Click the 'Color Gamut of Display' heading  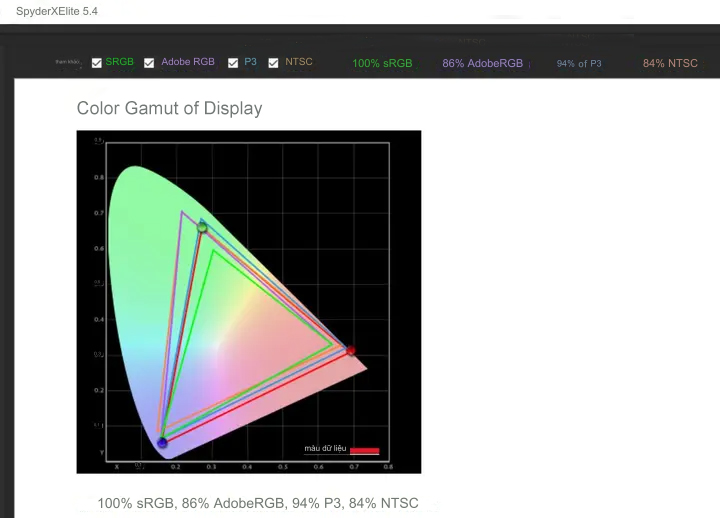[169, 108]
